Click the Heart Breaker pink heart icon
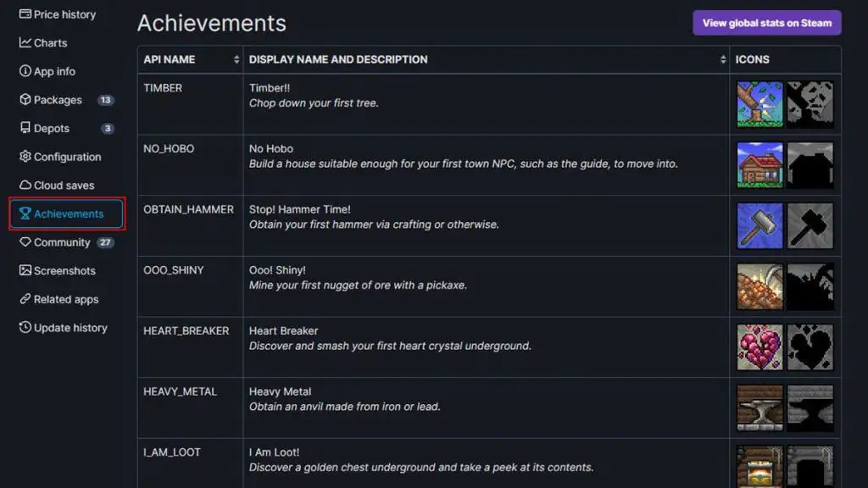The width and height of the screenshot is (868, 488). pos(760,347)
